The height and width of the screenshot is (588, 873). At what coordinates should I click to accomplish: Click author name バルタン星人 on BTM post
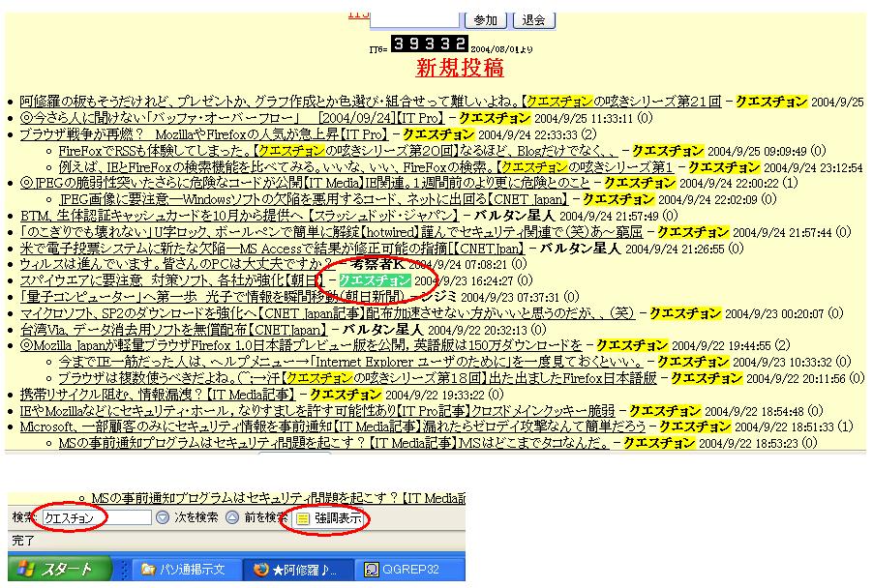click(x=514, y=216)
